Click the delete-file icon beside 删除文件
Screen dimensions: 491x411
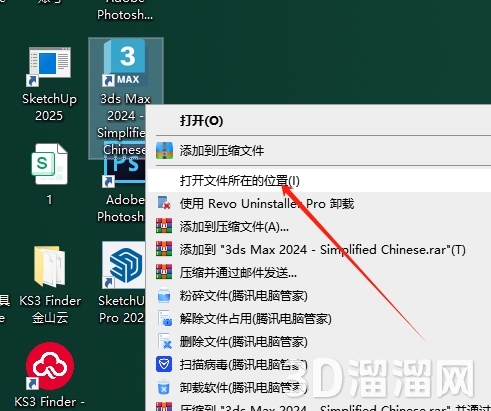(165, 342)
